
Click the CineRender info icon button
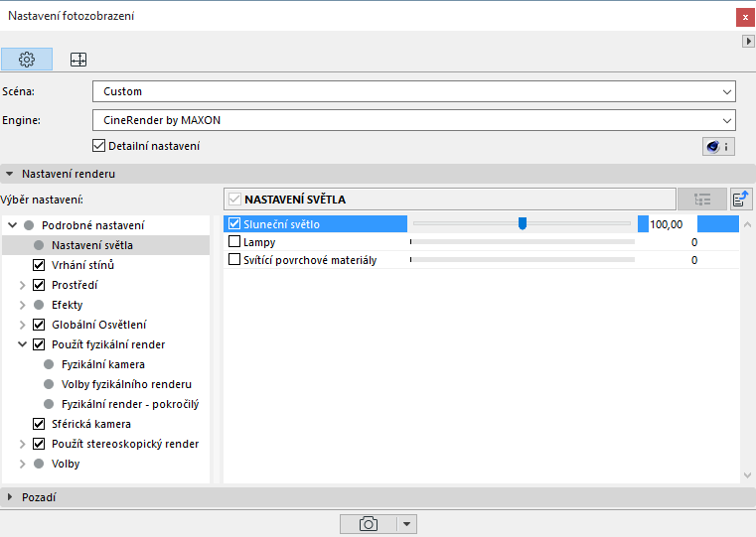coord(718,146)
